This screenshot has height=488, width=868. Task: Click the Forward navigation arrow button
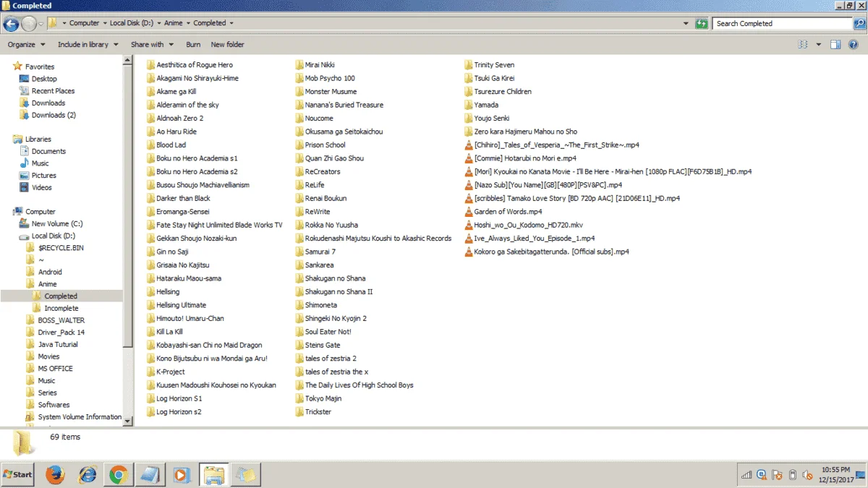(29, 24)
